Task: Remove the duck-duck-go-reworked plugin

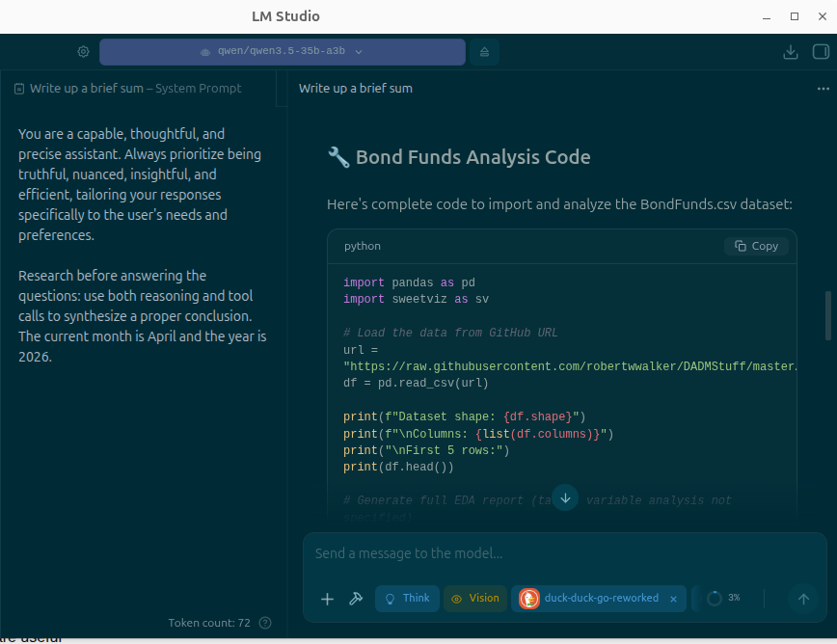Action: coord(673,599)
